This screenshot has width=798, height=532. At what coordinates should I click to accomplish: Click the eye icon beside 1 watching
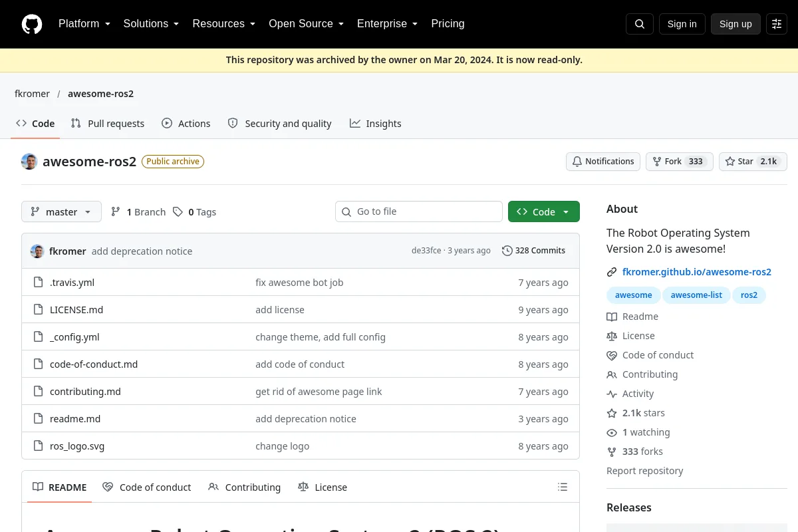[x=612, y=432]
